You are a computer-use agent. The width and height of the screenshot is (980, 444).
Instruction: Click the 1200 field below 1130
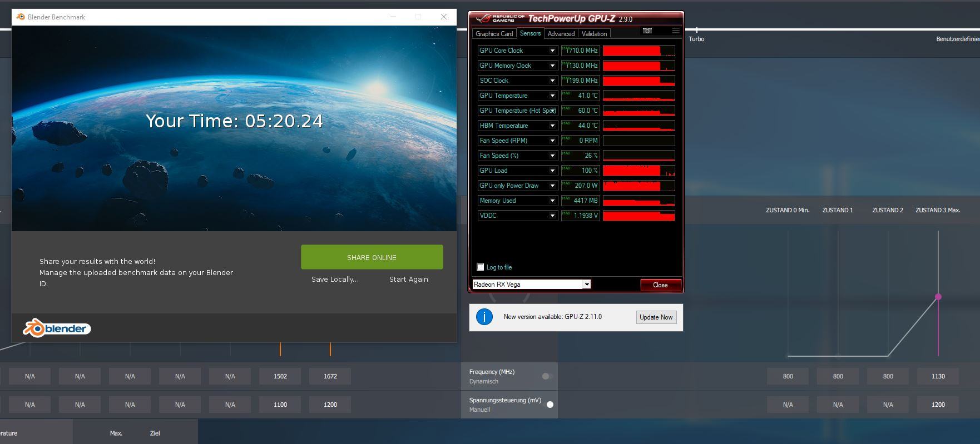tap(938, 405)
